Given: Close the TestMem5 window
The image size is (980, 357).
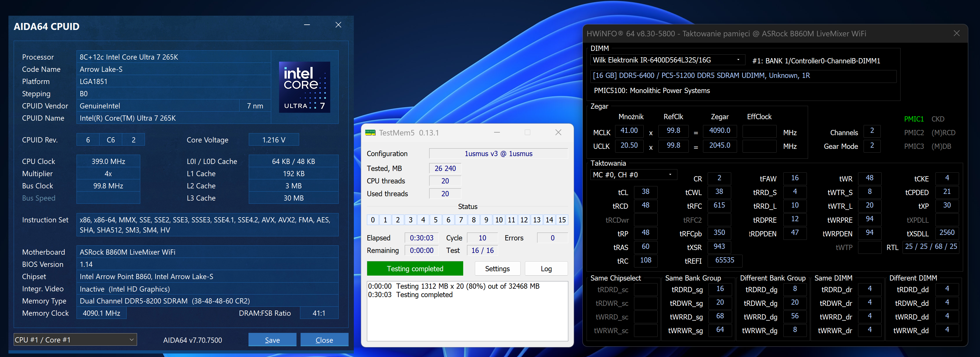Looking at the screenshot, I should tap(558, 133).
